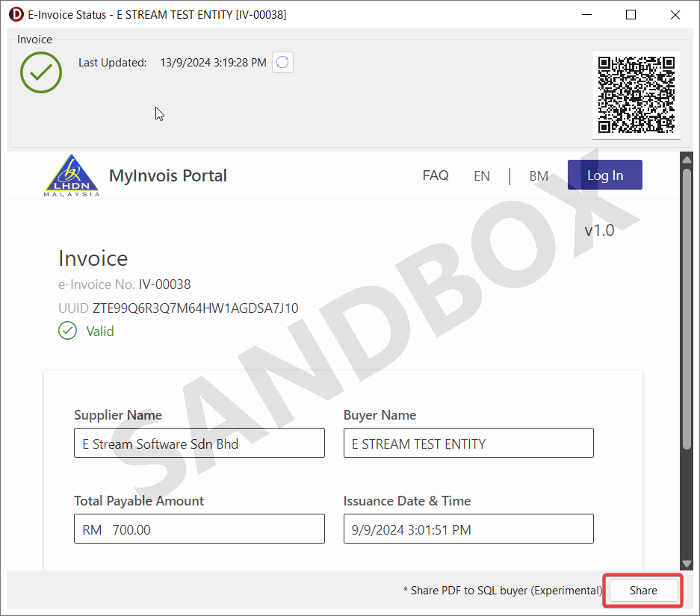The height and width of the screenshot is (616, 700).
Task: Click the scrollbar up arrow
Action: 687,160
